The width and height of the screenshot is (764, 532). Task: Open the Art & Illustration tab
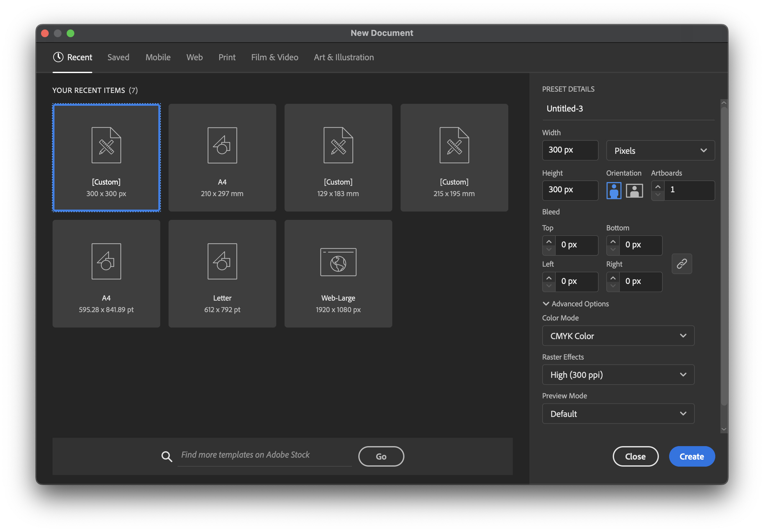[344, 57]
